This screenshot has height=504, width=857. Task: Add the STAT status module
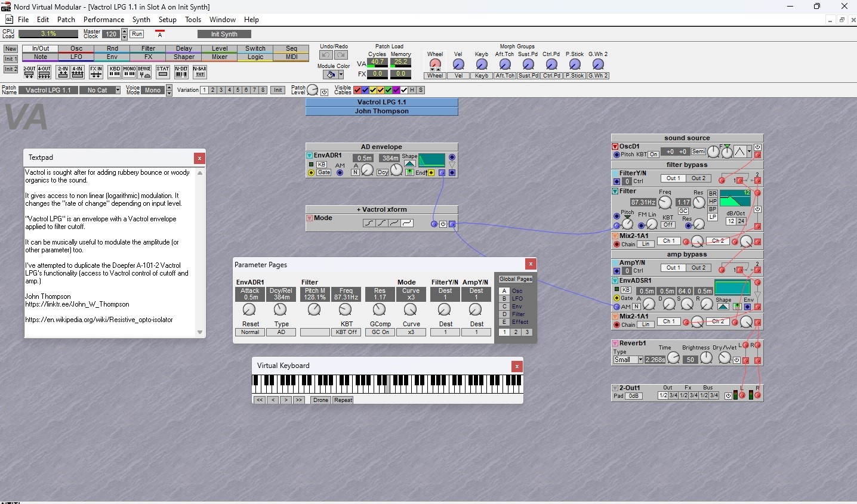click(163, 72)
